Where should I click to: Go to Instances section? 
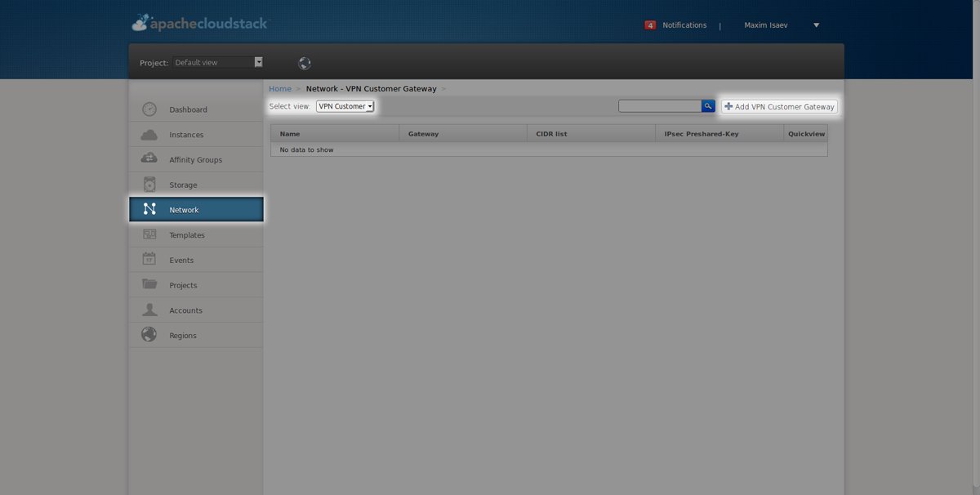(196, 135)
